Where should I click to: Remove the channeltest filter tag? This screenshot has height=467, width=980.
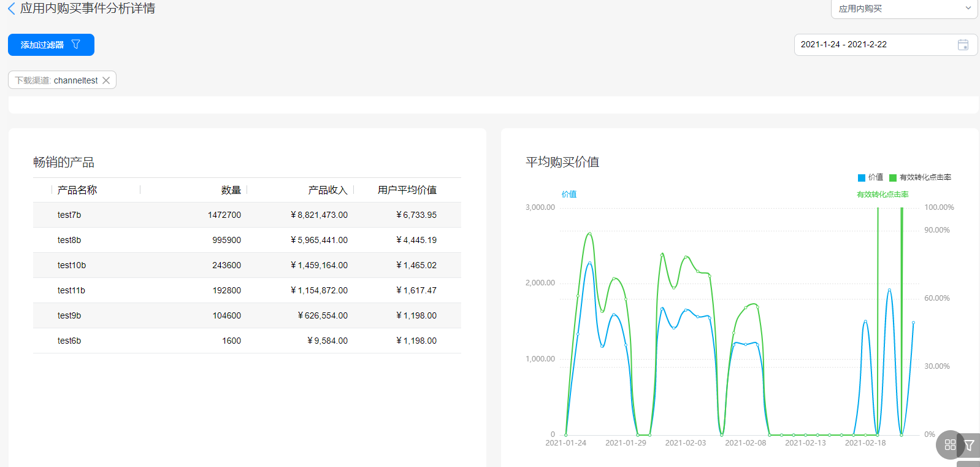(106, 80)
